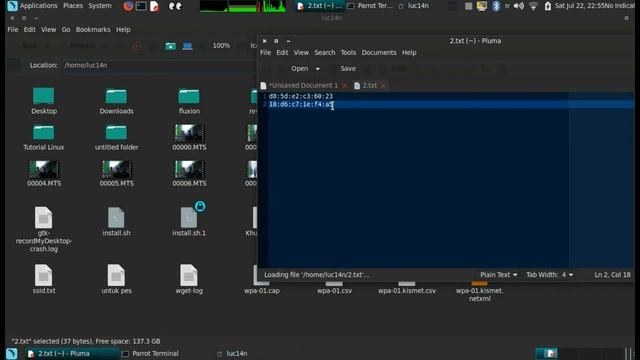The height and width of the screenshot is (360, 640).
Task: Open the file manager's Bookmarks menu
Action: pos(93,30)
